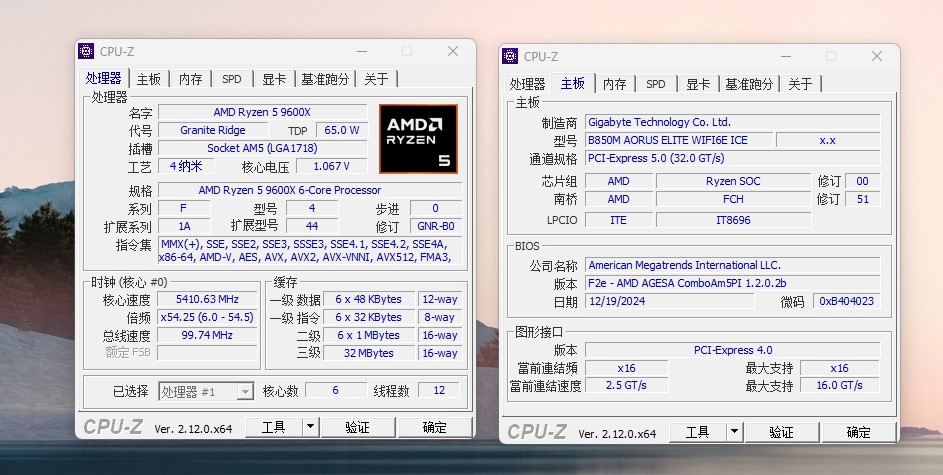
Task: Click the microcode value 0xB404023
Action: [x=846, y=301]
